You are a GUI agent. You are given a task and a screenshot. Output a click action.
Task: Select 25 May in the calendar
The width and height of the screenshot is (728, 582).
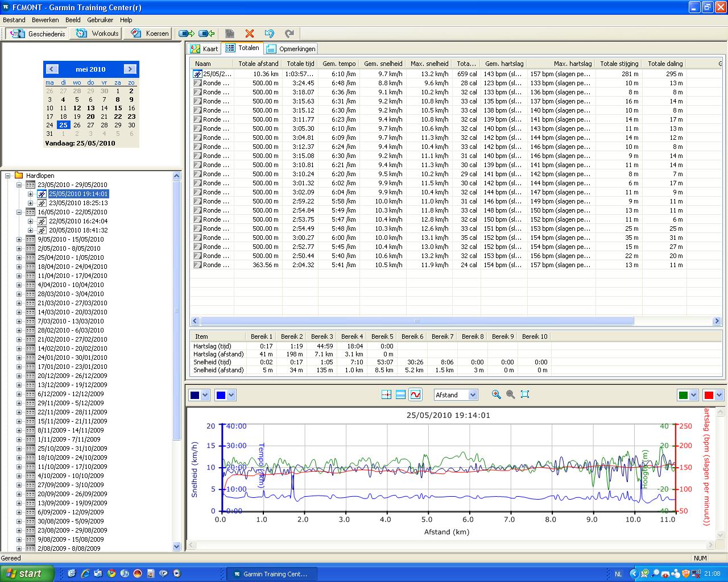63,125
